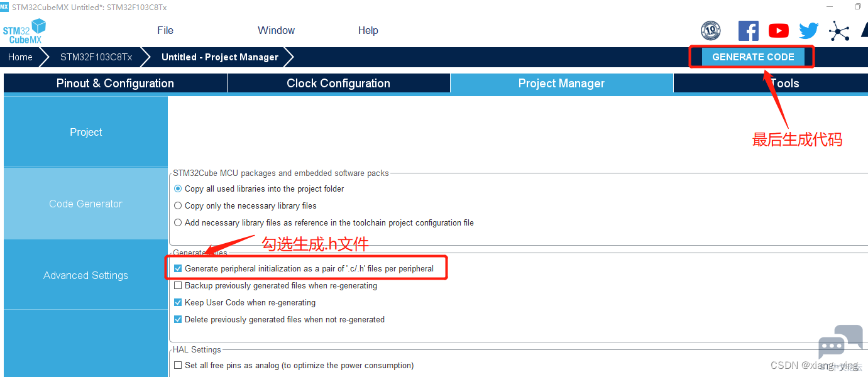The image size is (868, 377).
Task: Open the 10 years anniversary badge icon
Action: coord(710,30)
